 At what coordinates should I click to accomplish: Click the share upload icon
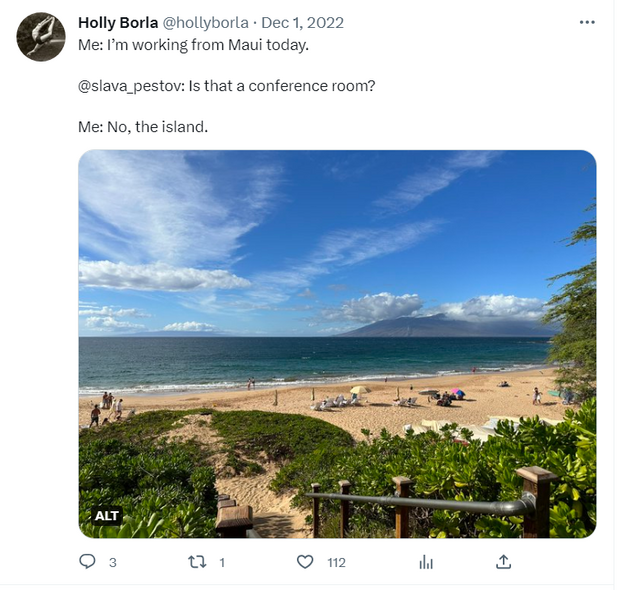(x=504, y=562)
